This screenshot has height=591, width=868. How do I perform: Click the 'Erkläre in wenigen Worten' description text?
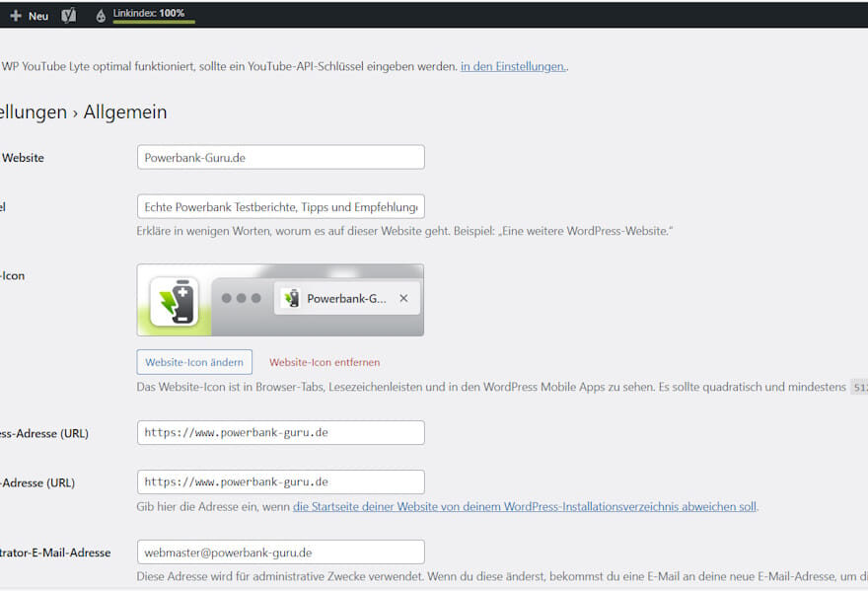[404, 231]
